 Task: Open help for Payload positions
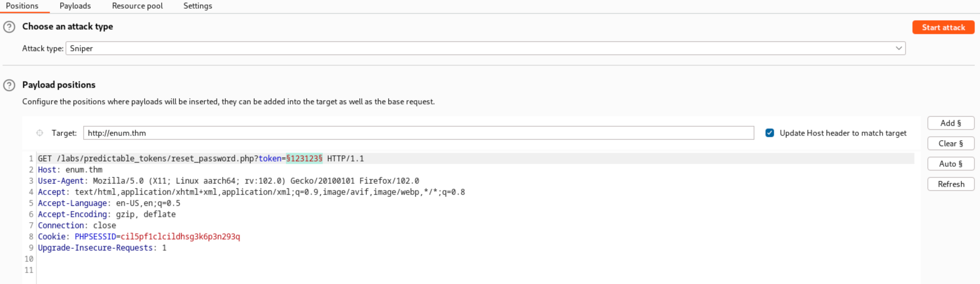[9, 85]
